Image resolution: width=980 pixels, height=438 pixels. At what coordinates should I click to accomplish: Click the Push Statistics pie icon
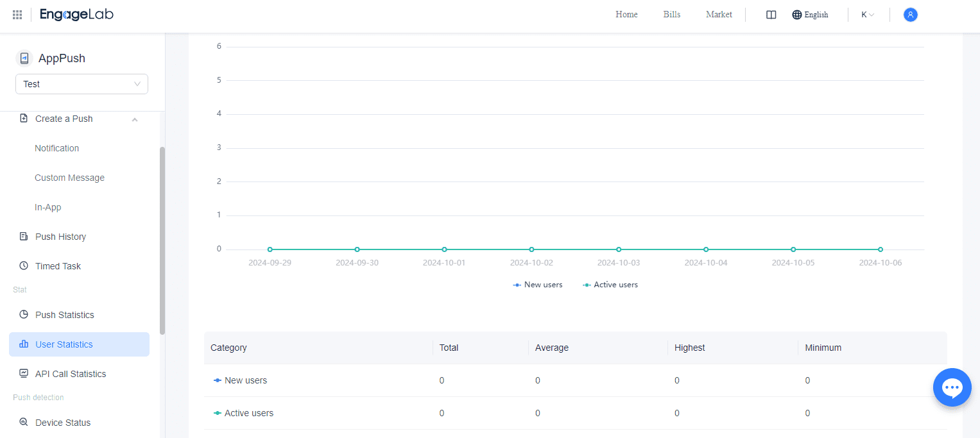[x=24, y=315]
